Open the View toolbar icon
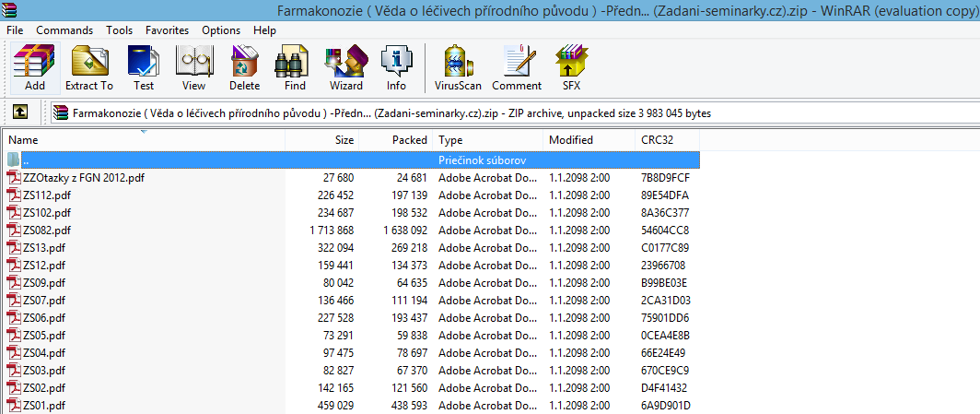Image resolution: width=980 pixels, height=414 pixels. pyautogui.click(x=193, y=67)
